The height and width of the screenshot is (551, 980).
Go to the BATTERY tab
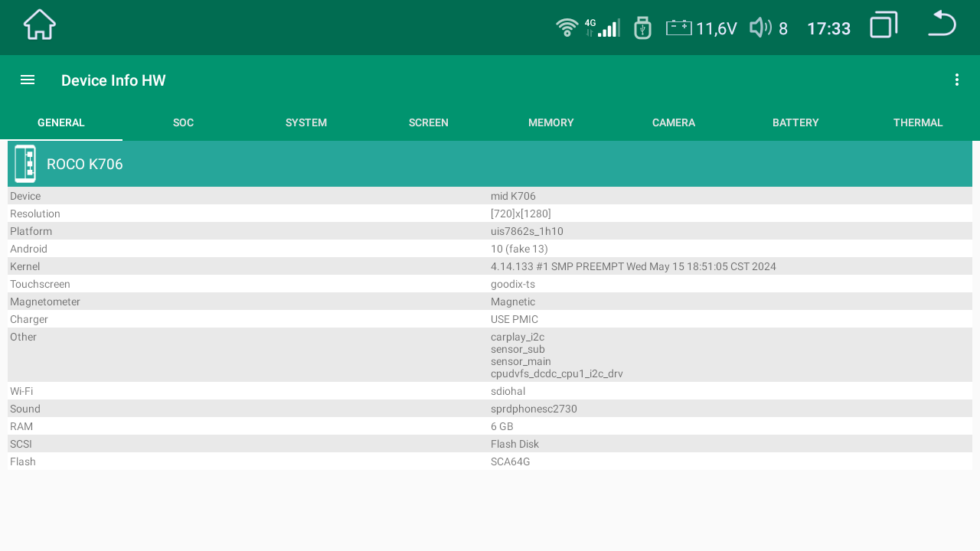point(795,122)
